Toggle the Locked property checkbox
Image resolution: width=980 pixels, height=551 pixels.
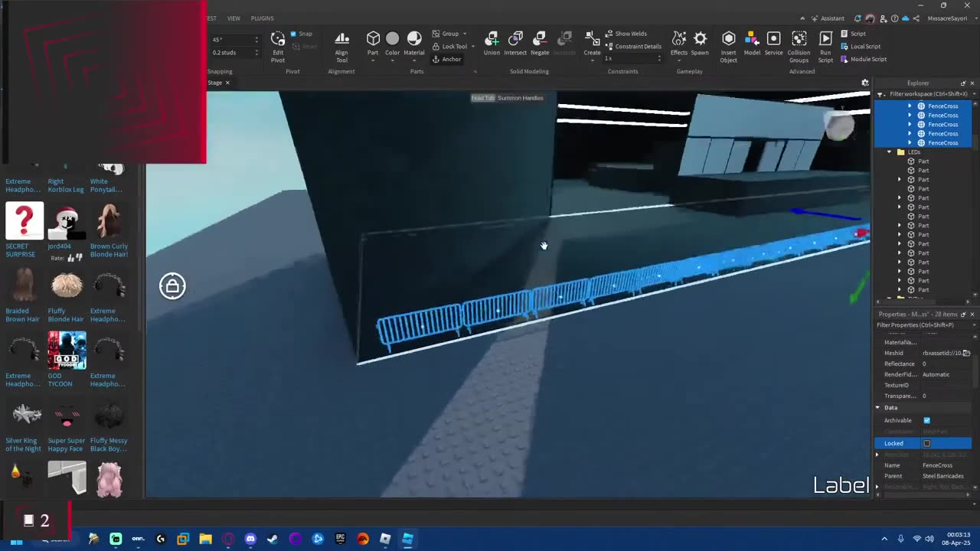point(926,443)
